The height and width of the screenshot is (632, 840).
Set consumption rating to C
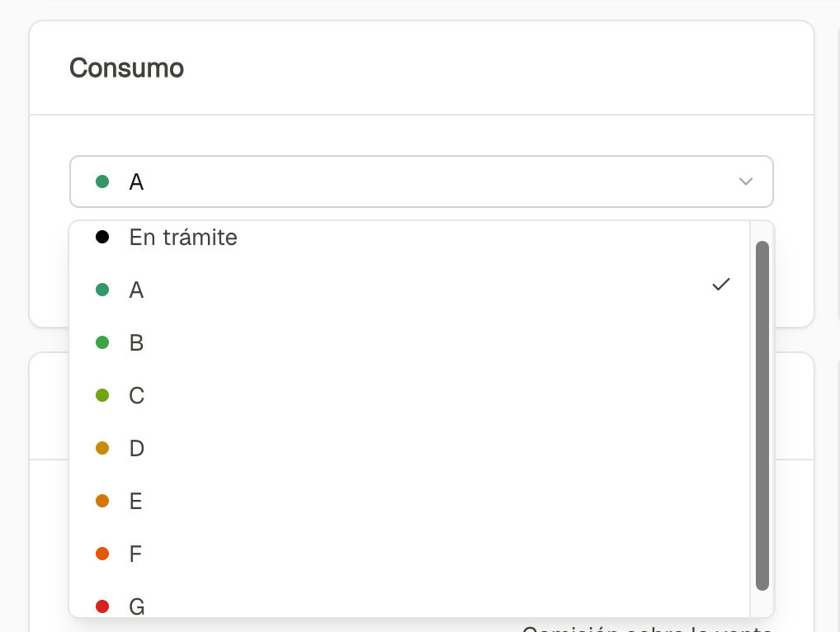click(x=137, y=395)
